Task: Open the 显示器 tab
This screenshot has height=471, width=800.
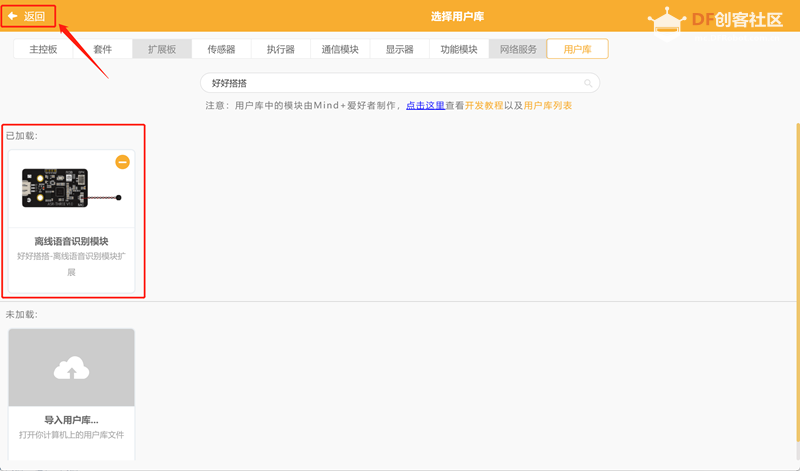Action: (x=399, y=49)
